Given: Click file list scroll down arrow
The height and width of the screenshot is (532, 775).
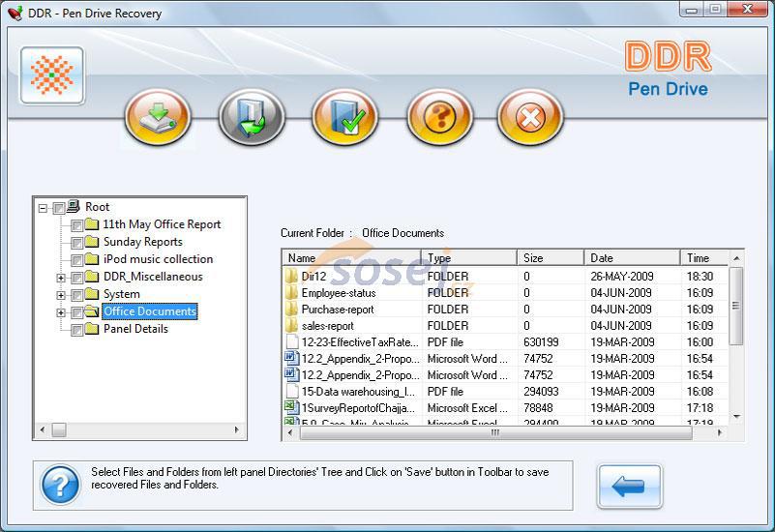Looking at the screenshot, I should click(x=736, y=417).
